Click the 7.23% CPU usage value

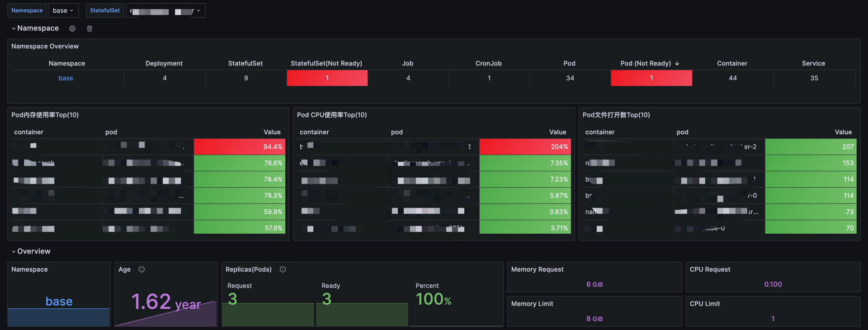[x=559, y=179]
